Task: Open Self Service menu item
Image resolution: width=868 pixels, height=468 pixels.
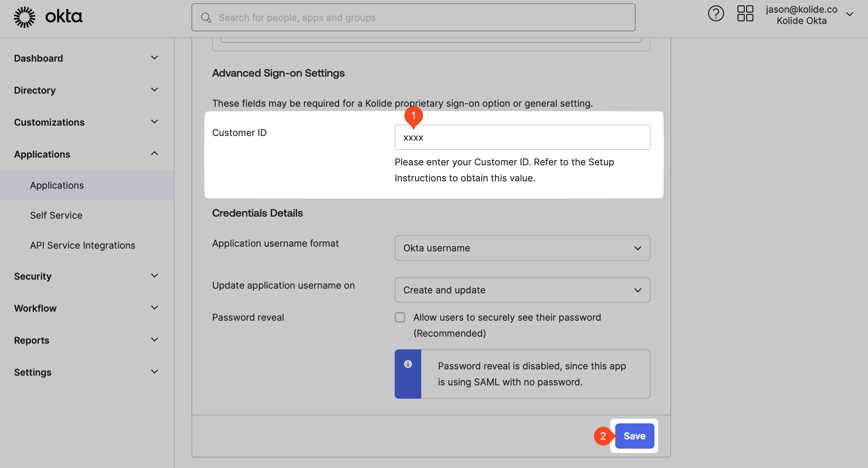Action: pyautogui.click(x=56, y=215)
